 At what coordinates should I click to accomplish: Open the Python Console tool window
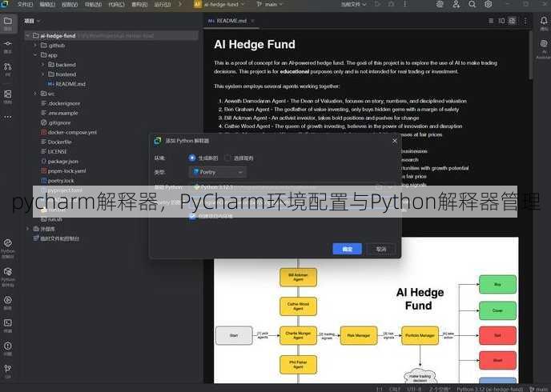tap(8, 243)
